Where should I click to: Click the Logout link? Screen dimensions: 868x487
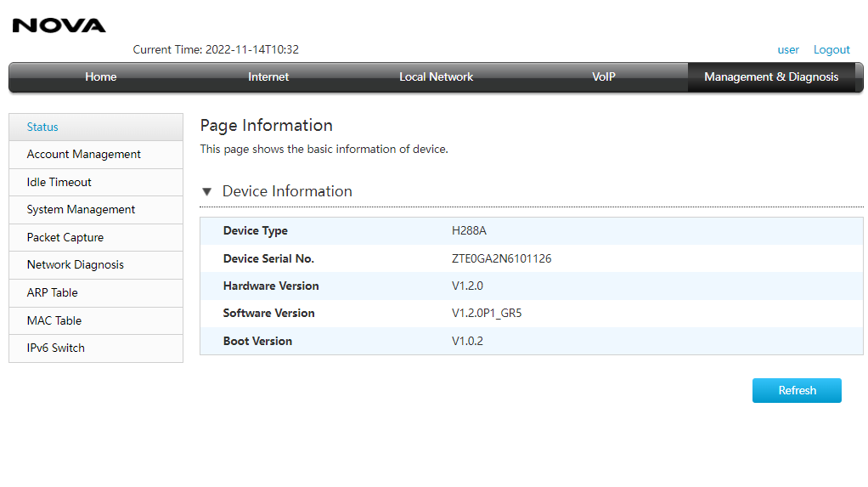pyautogui.click(x=831, y=50)
